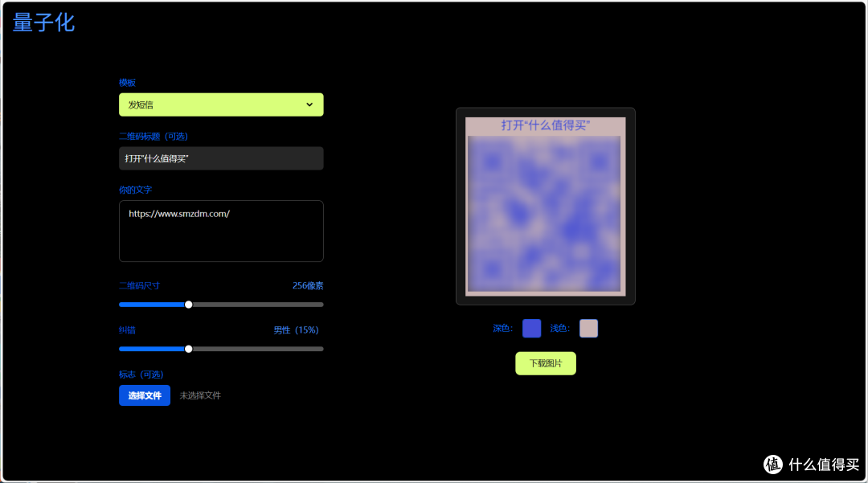
Task: Click the 男性 (15%) correction value
Action: pyautogui.click(x=296, y=330)
